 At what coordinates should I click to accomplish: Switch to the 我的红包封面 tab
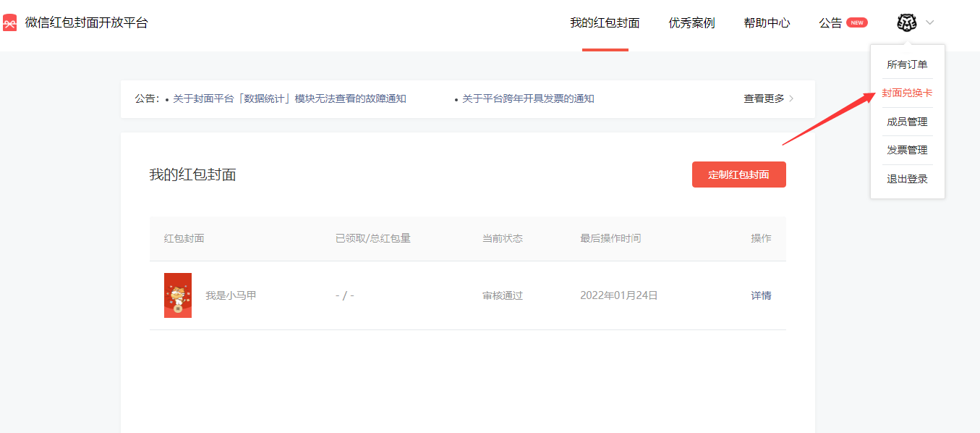(x=605, y=23)
